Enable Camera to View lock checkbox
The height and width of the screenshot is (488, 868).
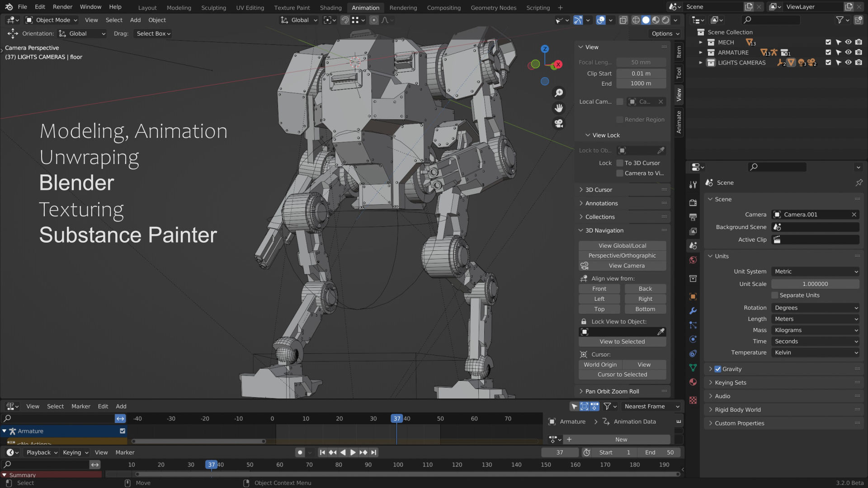coord(620,173)
